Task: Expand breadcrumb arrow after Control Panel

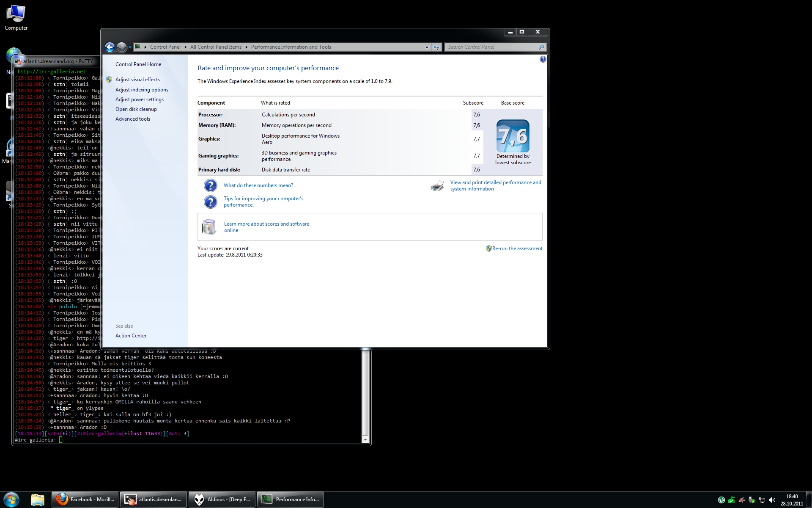Action: coord(185,47)
